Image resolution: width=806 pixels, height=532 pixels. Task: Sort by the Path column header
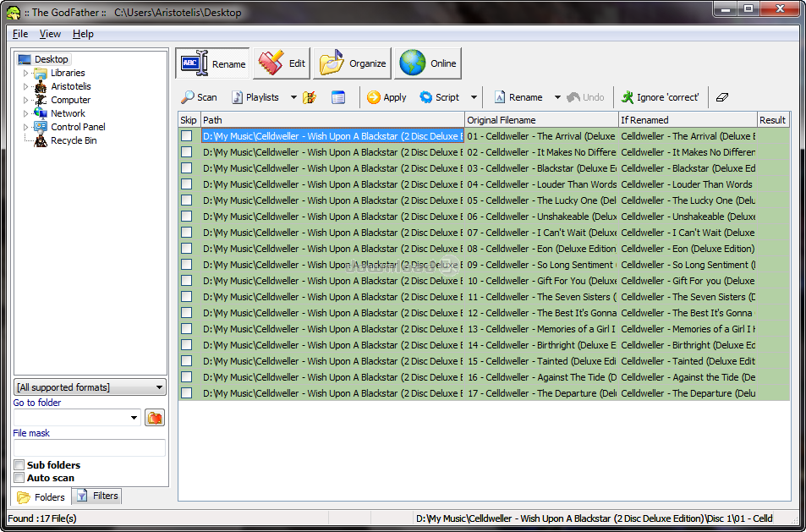(332, 120)
